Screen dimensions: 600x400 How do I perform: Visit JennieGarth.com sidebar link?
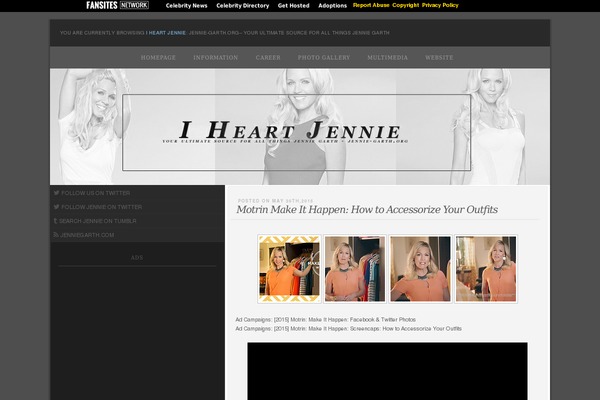pos(87,235)
